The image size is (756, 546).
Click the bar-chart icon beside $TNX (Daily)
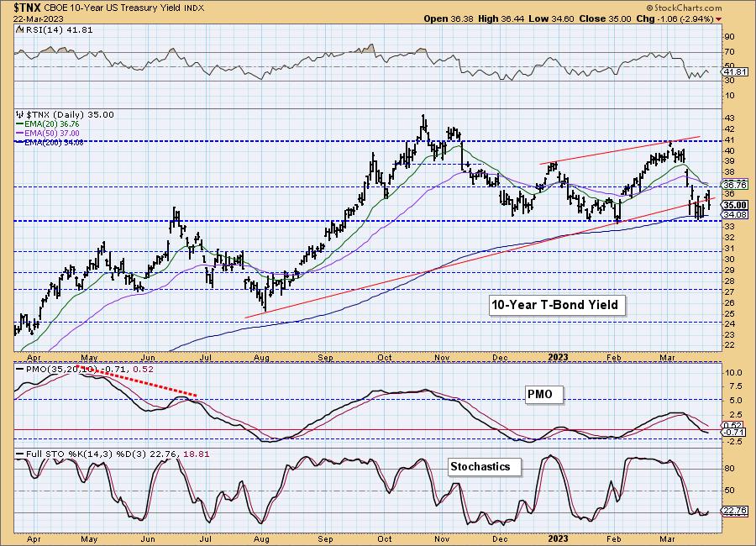(20, 115)
